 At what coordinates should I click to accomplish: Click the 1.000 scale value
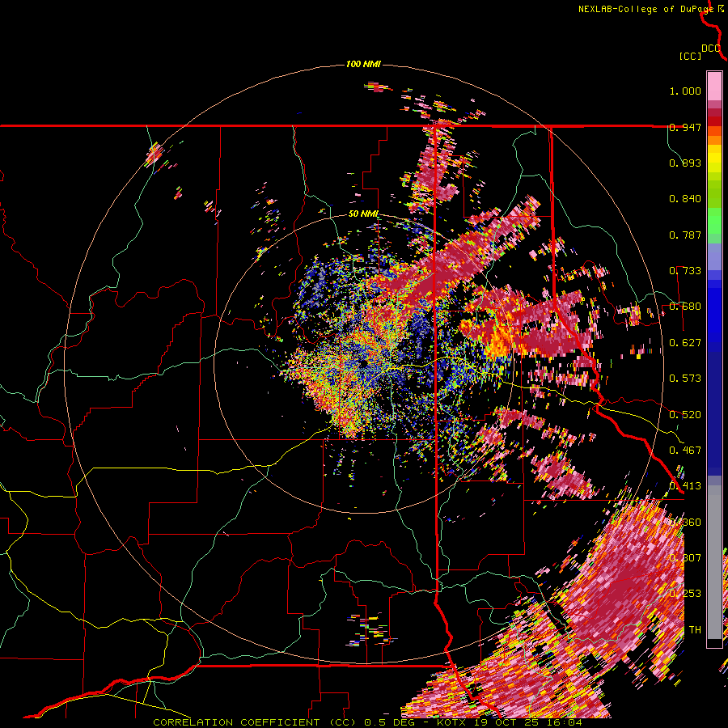click(x=685, y=91)
